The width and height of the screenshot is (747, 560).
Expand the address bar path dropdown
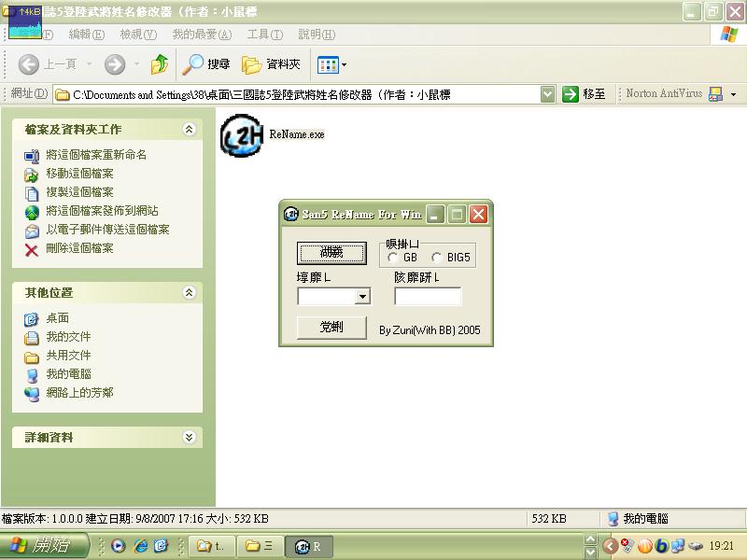tap(548, 94)
